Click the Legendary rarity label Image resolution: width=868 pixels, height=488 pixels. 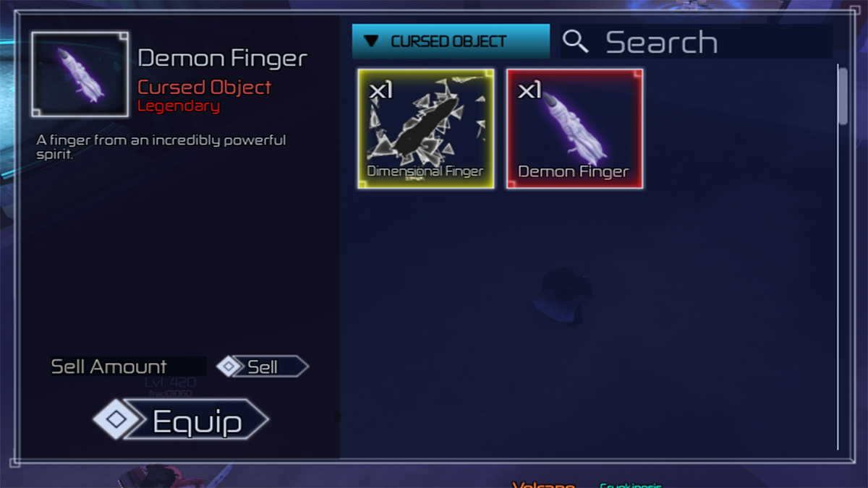coord(179,106)
